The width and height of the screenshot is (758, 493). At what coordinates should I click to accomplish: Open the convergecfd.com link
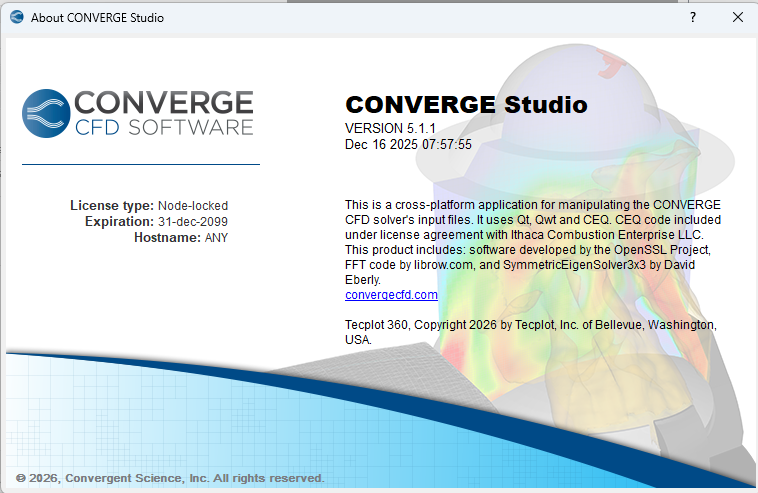point(391,295)
